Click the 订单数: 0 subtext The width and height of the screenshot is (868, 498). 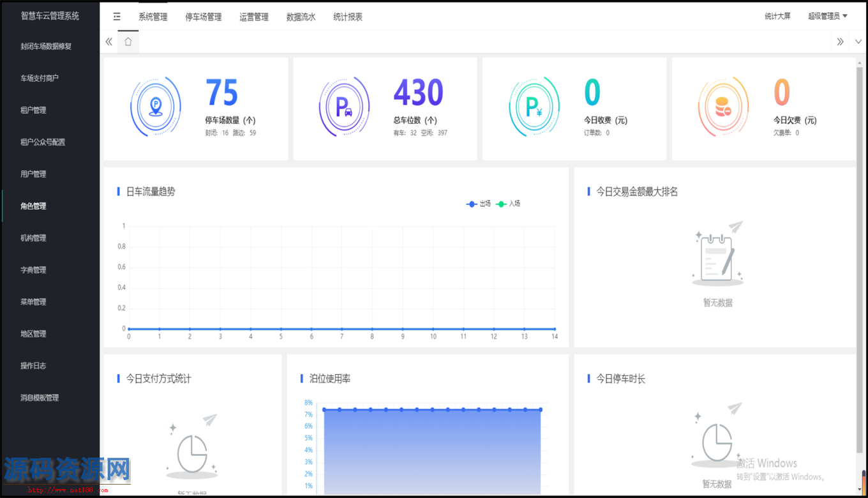tap(597, 133)
